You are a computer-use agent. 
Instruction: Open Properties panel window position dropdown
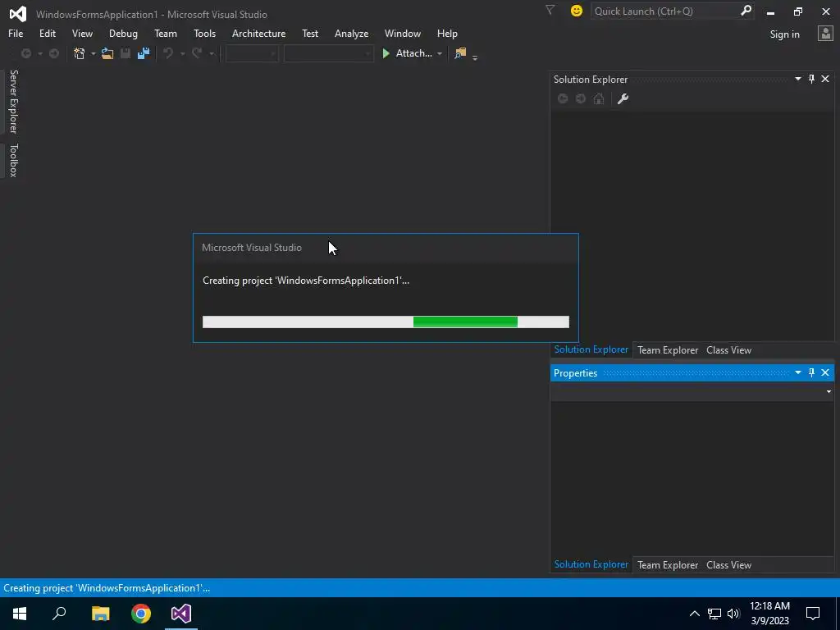tap(797, 372)
